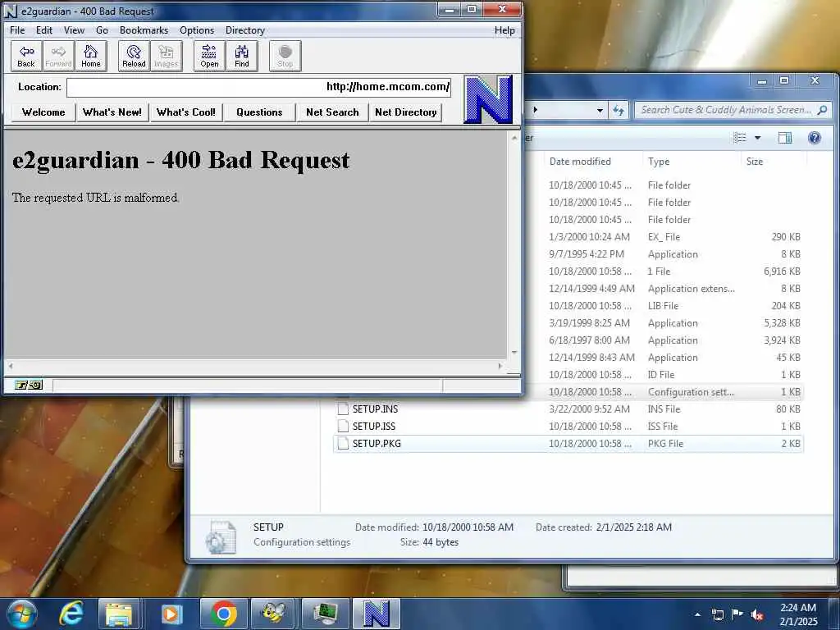Screen dimensions: 840x630
Task: Sort by Size column header
Action: 774,162
